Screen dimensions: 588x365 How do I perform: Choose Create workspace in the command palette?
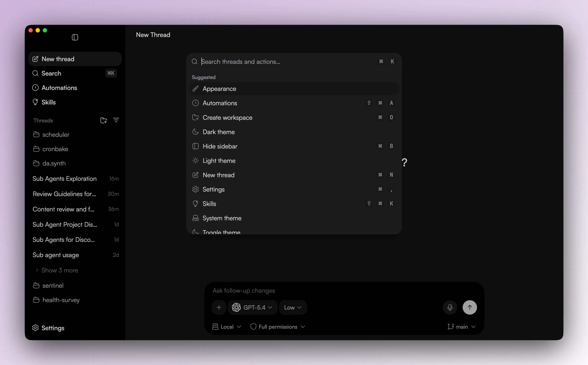pyautogui.click(x=227, y=118)
